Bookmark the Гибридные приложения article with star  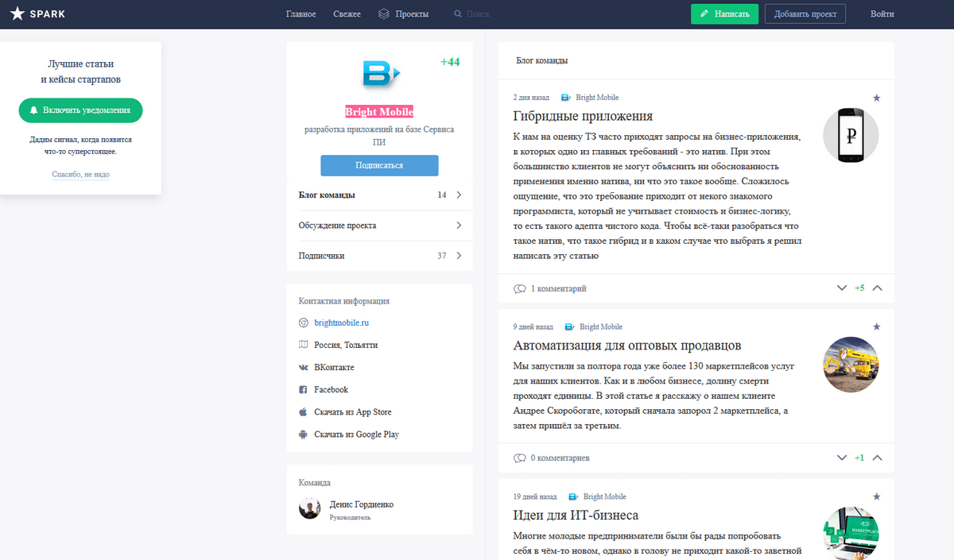(x=876, y=98)
